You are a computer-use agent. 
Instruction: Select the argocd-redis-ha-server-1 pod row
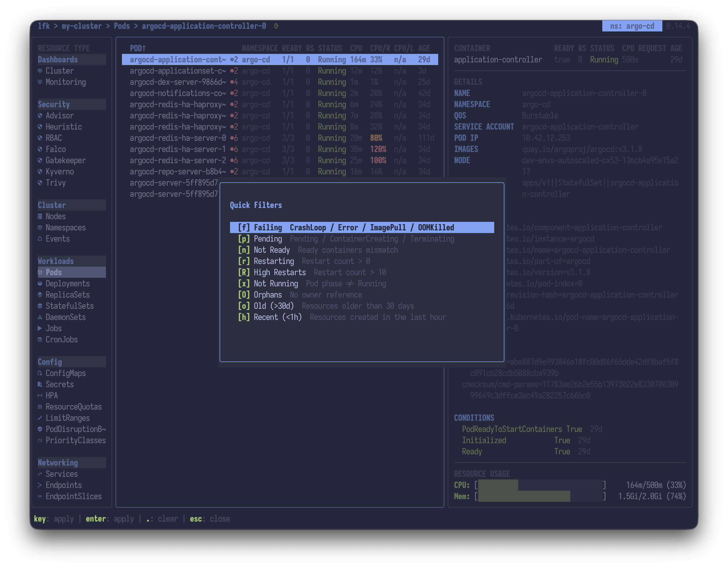pos(280,149)
